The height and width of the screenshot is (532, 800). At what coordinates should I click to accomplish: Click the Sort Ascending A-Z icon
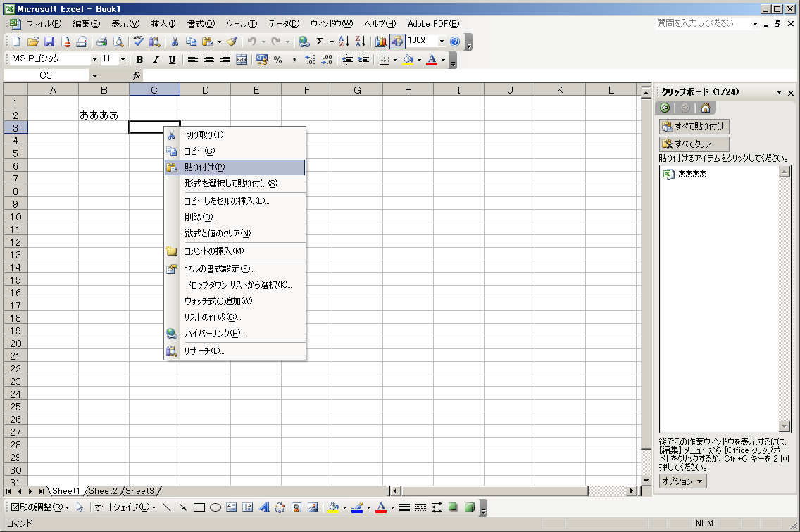point(344,42)
